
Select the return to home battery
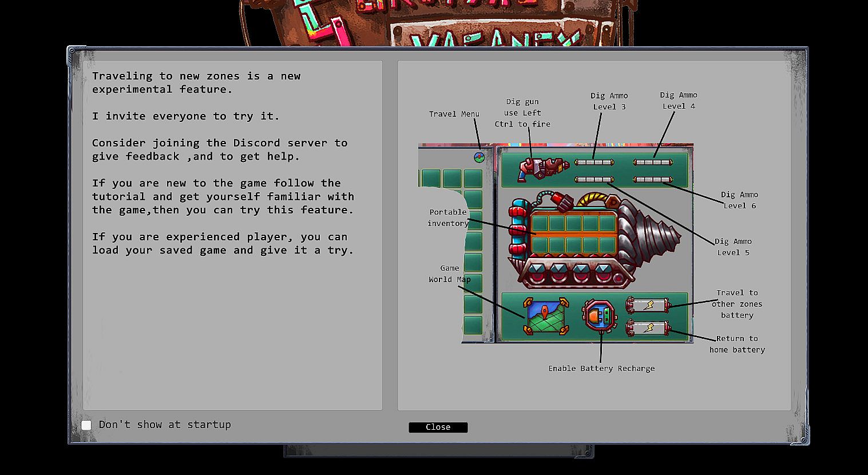pos(648,328)
